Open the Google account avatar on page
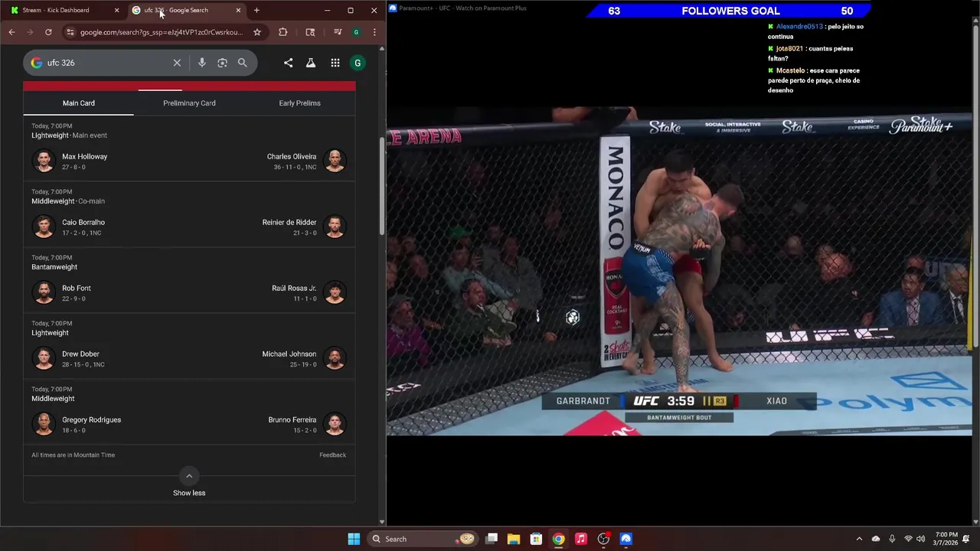 pyautogui.click(x=358, y=63)
